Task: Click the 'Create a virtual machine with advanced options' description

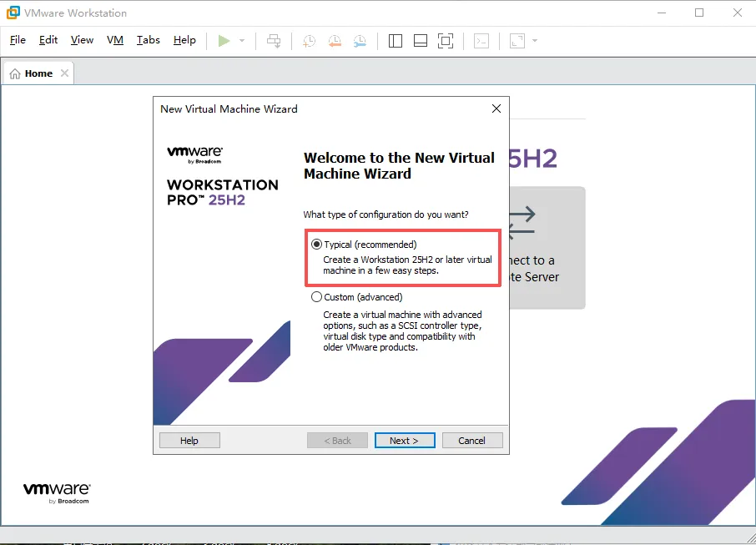Action: coord(402,331)
